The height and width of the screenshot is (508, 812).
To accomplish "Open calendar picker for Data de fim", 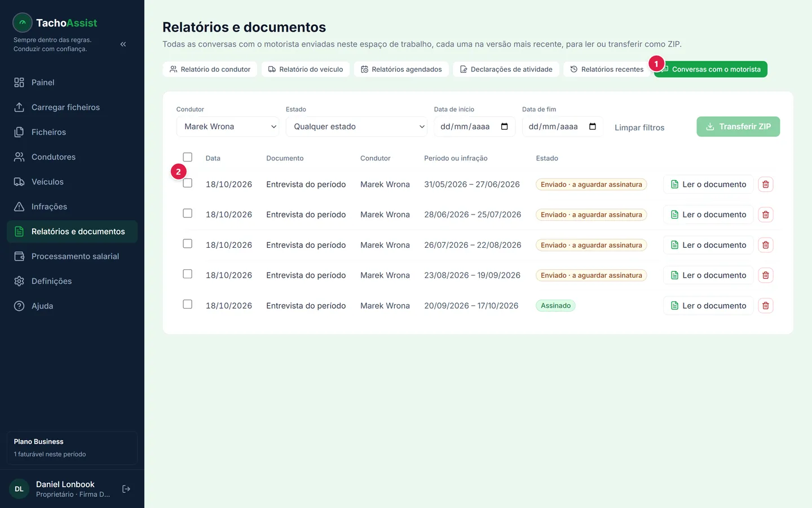I will [x=593, y=126].
